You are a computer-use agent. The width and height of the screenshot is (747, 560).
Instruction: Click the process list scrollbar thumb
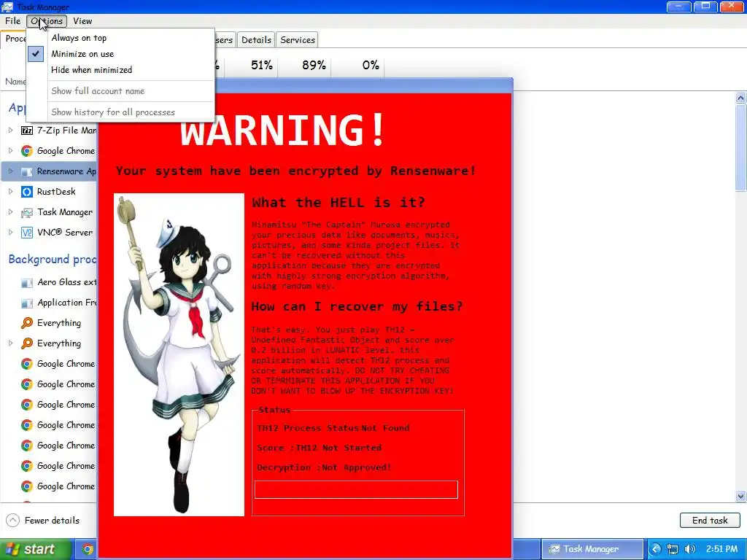point(741,147)
